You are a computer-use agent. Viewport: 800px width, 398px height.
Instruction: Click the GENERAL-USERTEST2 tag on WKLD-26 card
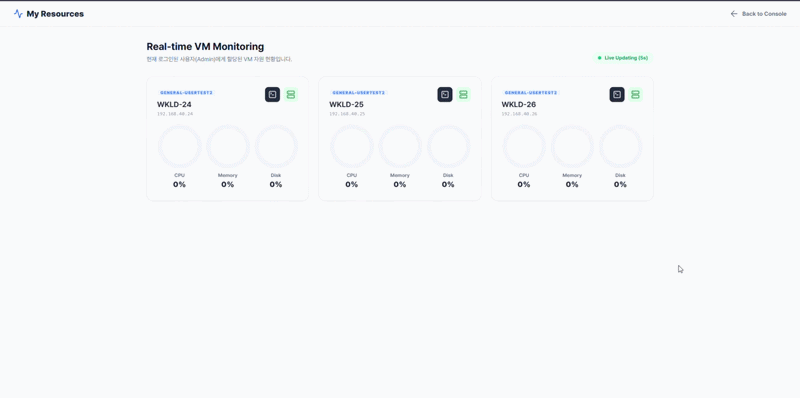click(531, 93)
